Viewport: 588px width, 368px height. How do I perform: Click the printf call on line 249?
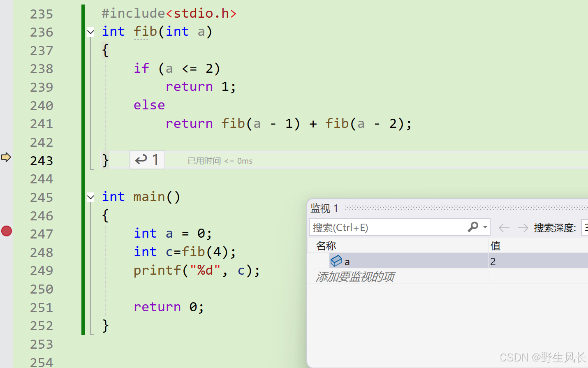(197, 270)
